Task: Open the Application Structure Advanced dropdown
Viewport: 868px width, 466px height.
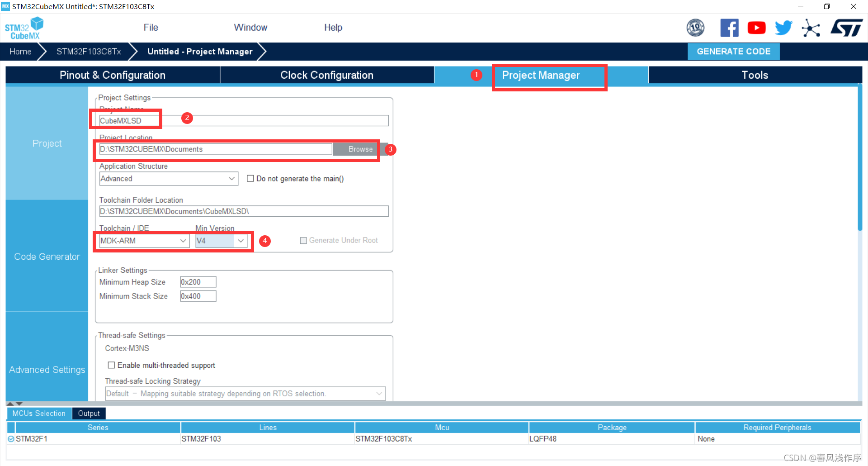Action: (x=169, y=179)
